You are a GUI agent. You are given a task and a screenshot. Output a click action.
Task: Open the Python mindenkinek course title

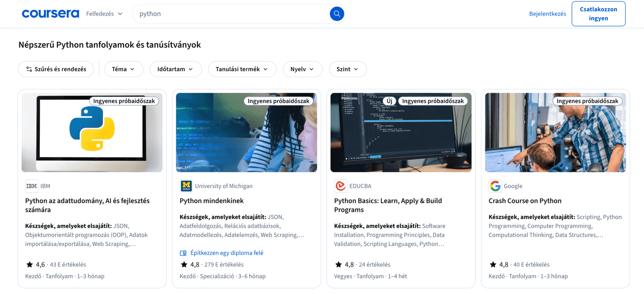[212, 201]
